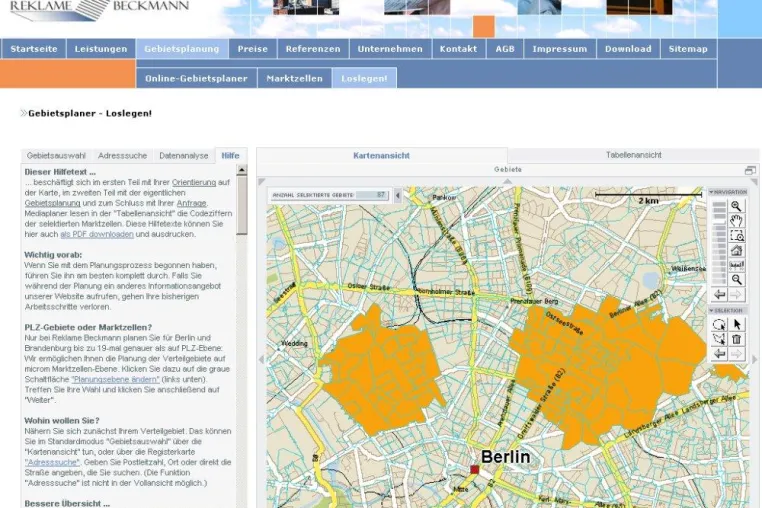Follow the Anfrage link

point(191,203)
